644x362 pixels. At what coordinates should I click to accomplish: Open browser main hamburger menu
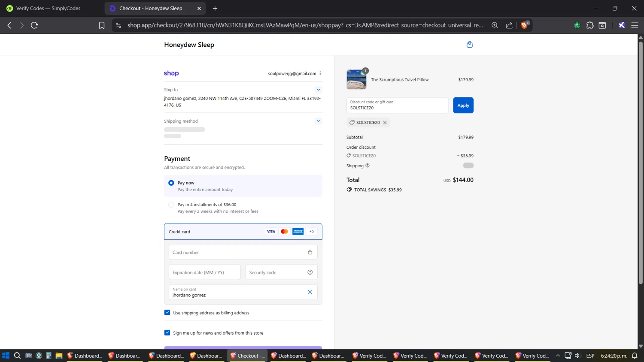pos(635,25)
